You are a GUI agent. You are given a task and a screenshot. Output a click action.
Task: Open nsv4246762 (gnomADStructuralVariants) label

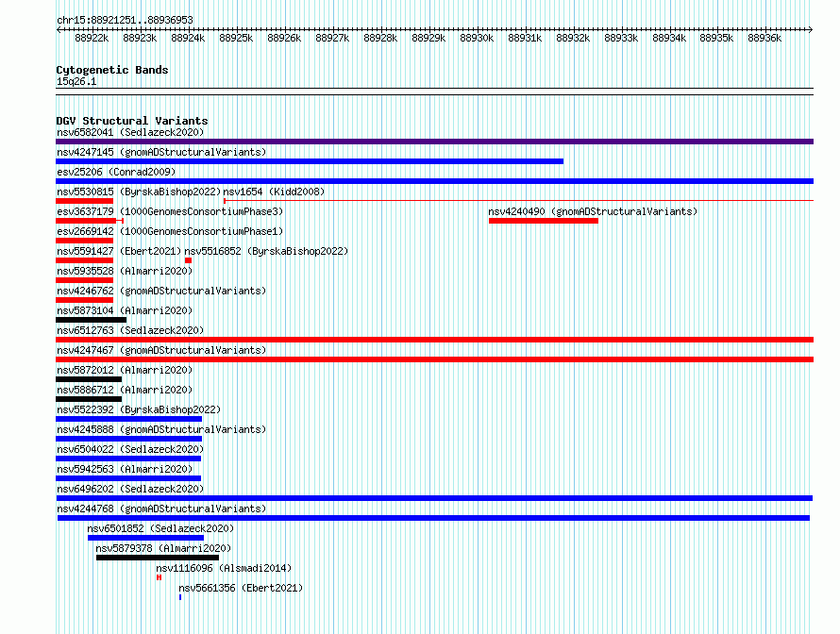(x=161, y=291)
